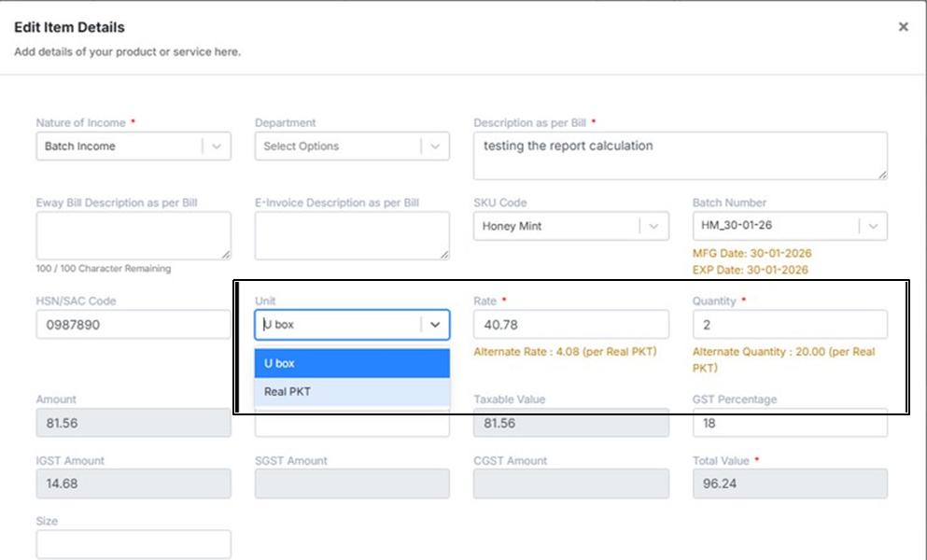Click the Taxable Value field
The width and height of the screenshot is (927, 560).
pyautogui.click(x=570, y=423)
